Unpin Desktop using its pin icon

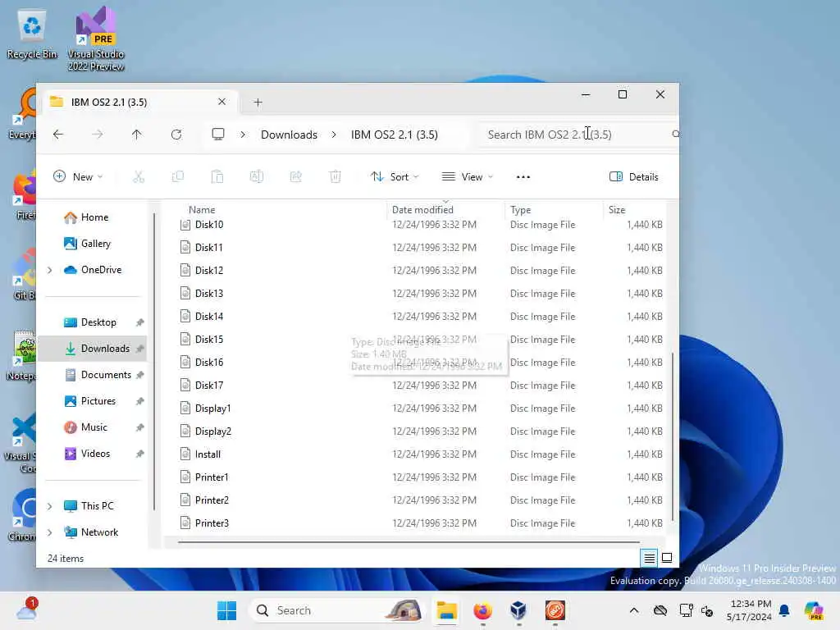pos(139,322)
